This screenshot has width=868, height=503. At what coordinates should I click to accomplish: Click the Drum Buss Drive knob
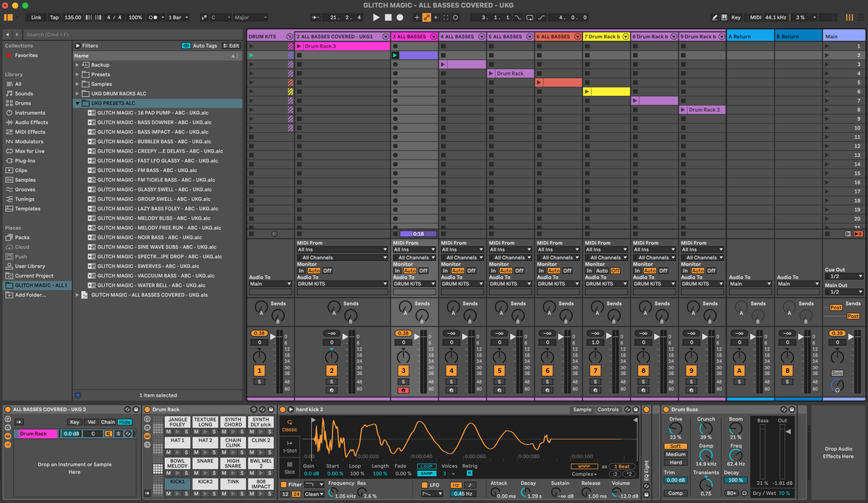click(676, 429)
